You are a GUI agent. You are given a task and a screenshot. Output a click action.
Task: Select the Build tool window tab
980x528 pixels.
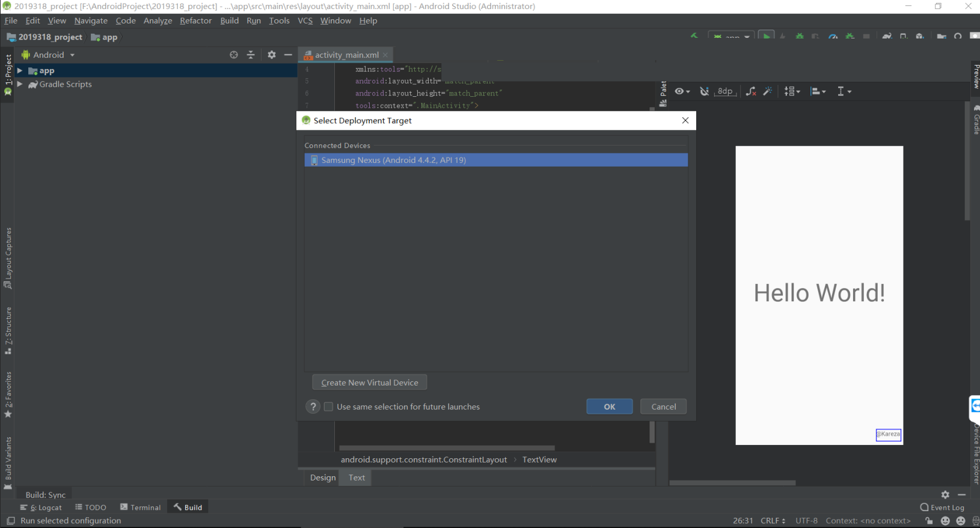(188, 508)
